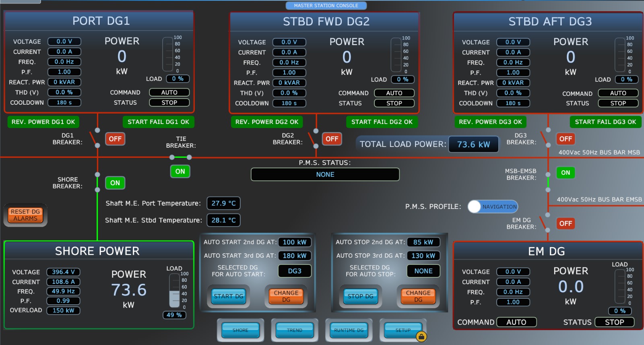Viewport: 644px width, 345px height.
Task: Switch the P.M.S. profile NAVIGATION toggle
Action: coord(493,207)
